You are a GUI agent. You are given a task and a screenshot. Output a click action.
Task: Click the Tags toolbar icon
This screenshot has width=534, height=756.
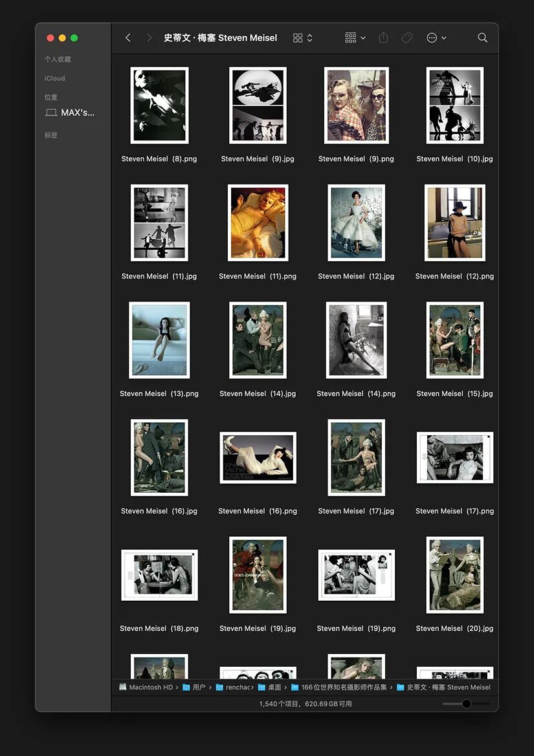click(x=406, y=38)
